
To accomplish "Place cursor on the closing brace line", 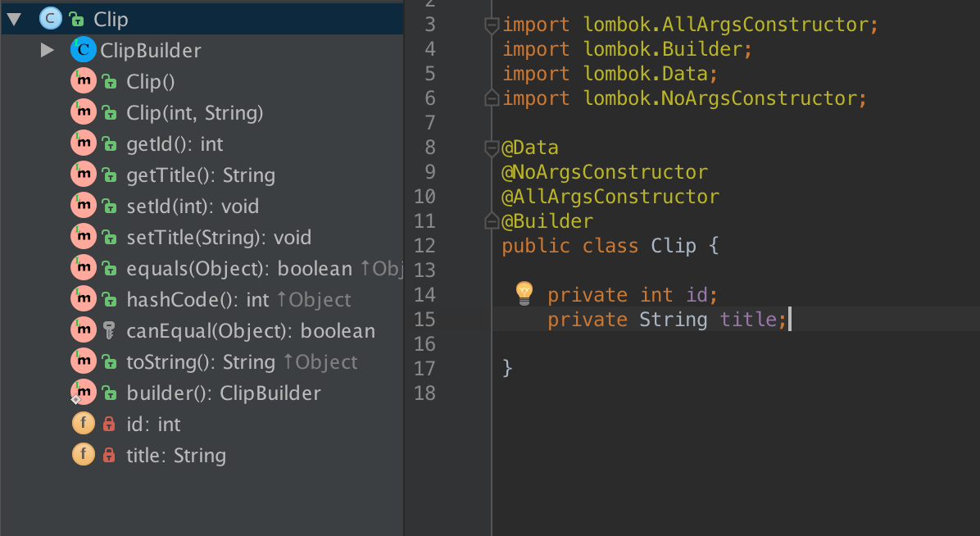I will 507,368.
